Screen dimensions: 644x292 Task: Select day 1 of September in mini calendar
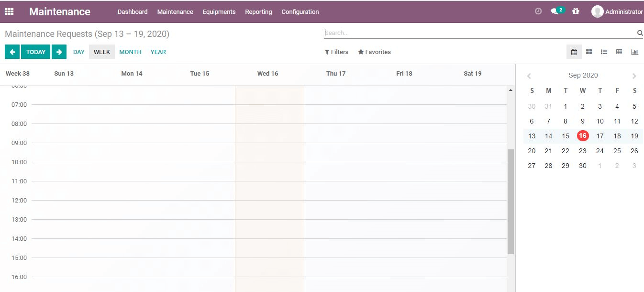pyautogui.click(x=566, y=106)
